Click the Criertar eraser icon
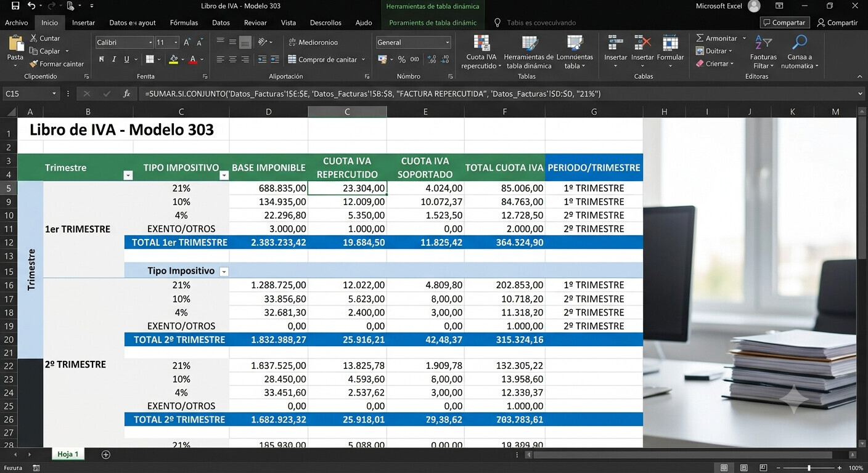Viewport: 868px width, 473px height. [x=700, y=63]
